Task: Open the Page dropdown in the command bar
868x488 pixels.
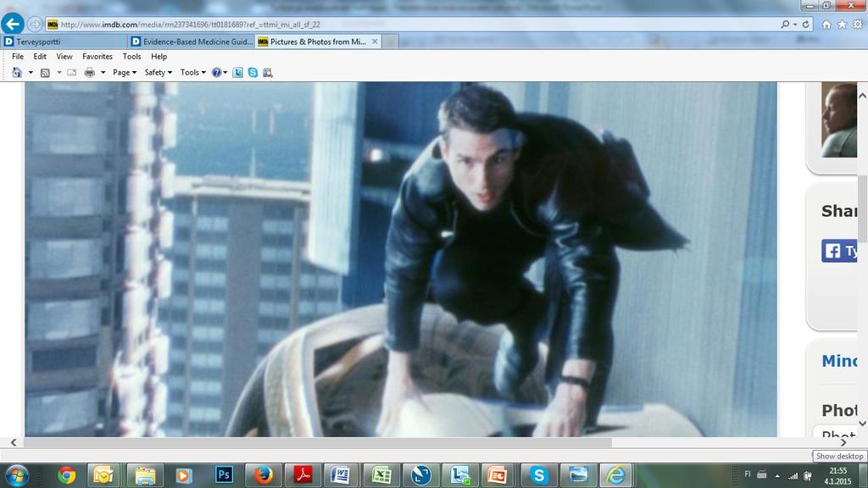Action: 125,73
